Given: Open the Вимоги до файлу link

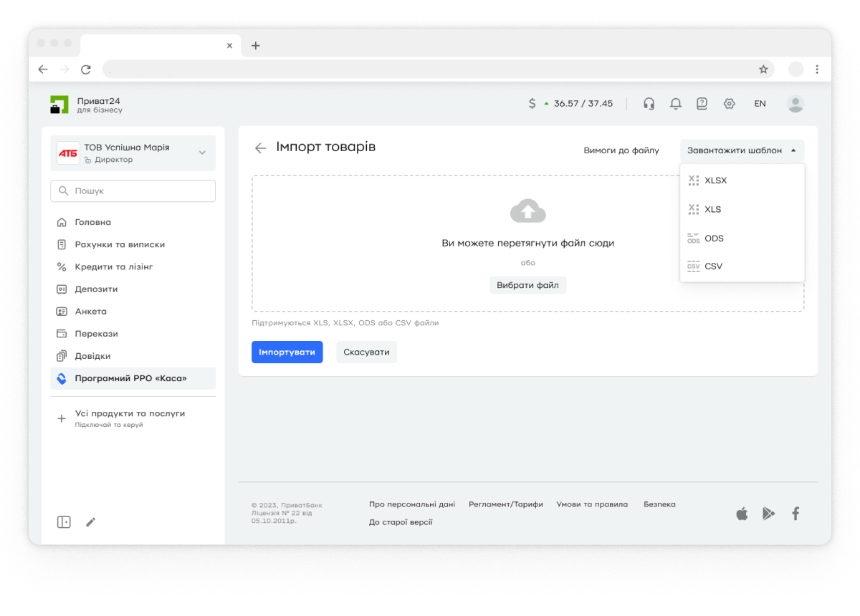Looking at the screenshot, I should (x=621, y=151).
